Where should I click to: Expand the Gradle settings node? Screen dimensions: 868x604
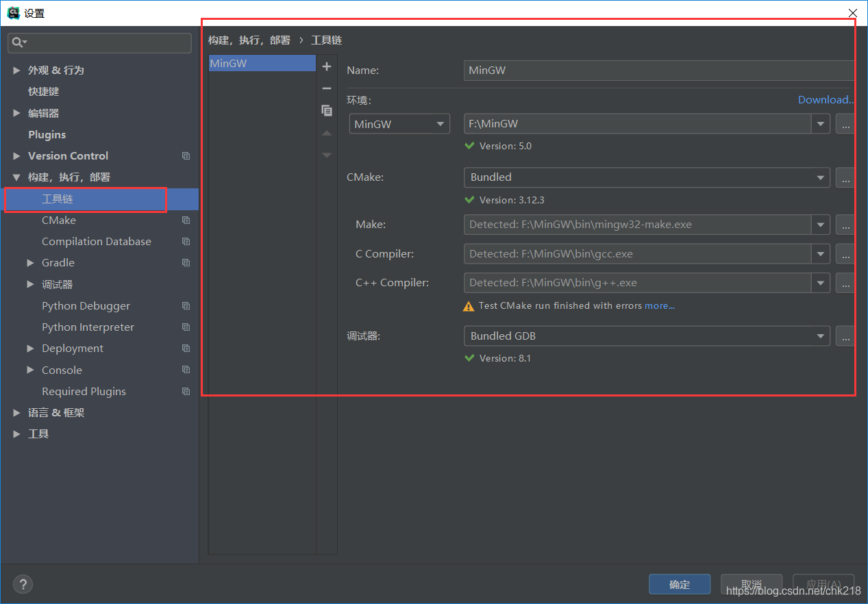tap(31, 263)
